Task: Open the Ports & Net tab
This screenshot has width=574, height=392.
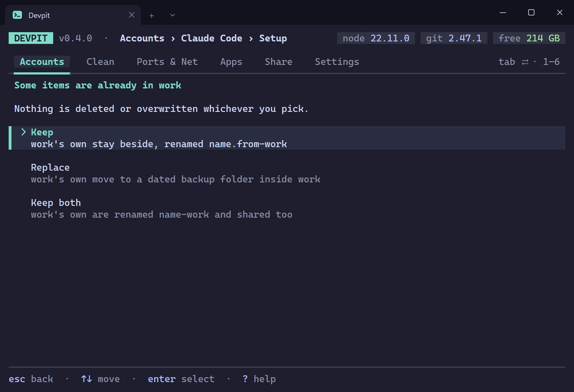Action: (167, 62)
